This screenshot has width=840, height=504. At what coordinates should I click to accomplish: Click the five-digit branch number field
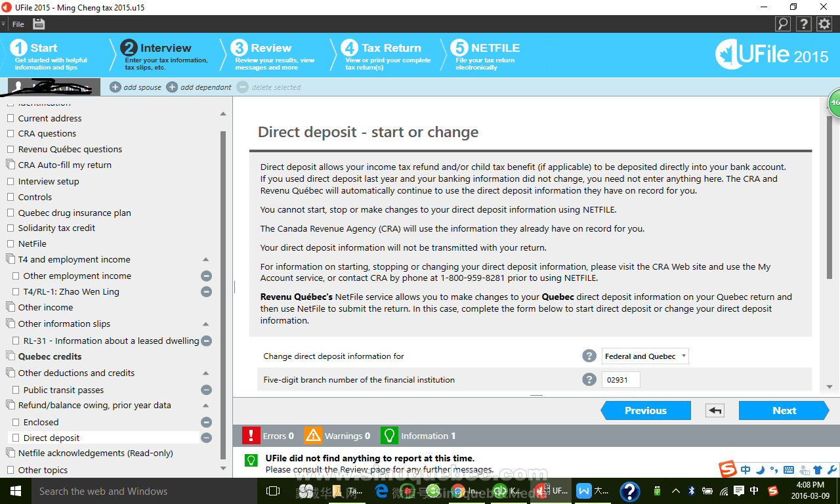621,380
